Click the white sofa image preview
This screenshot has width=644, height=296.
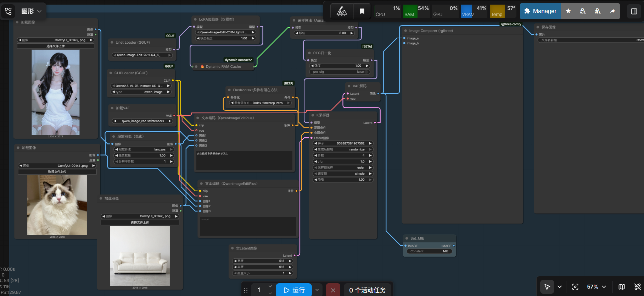click(140, 256)
